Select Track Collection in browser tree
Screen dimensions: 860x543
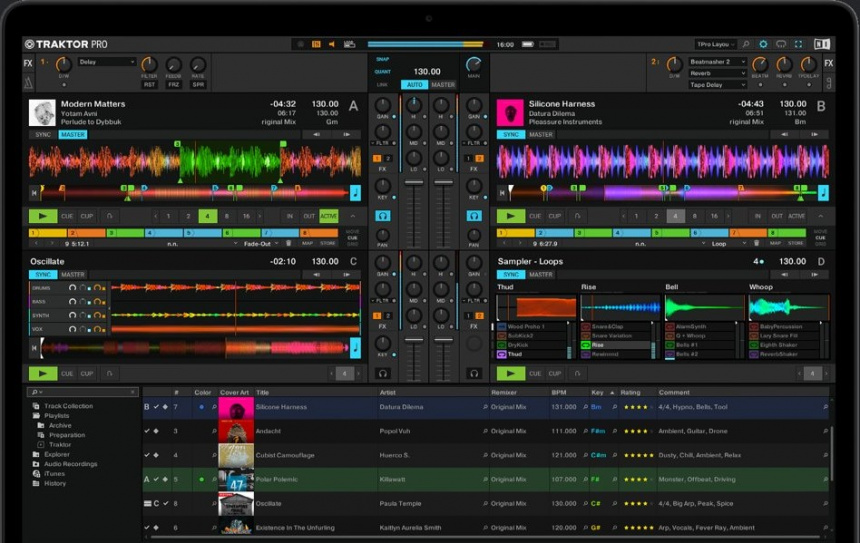pyautogui.click(x=69, y=406)
